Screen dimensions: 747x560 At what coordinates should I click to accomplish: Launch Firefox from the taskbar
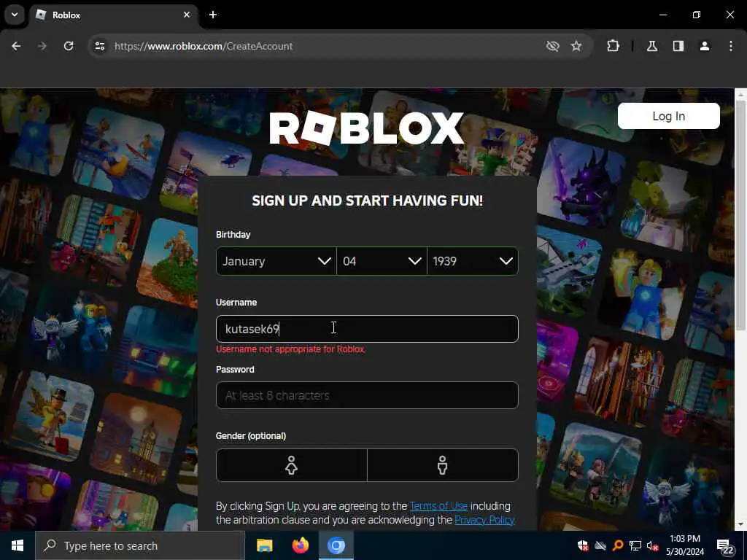(x=300, y=545)
